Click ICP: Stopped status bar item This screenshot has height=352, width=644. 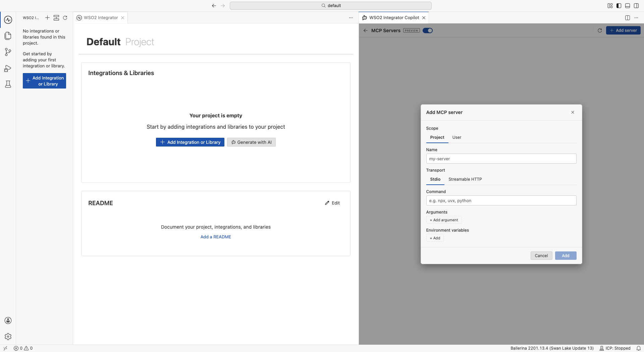(x=615, y=348)
